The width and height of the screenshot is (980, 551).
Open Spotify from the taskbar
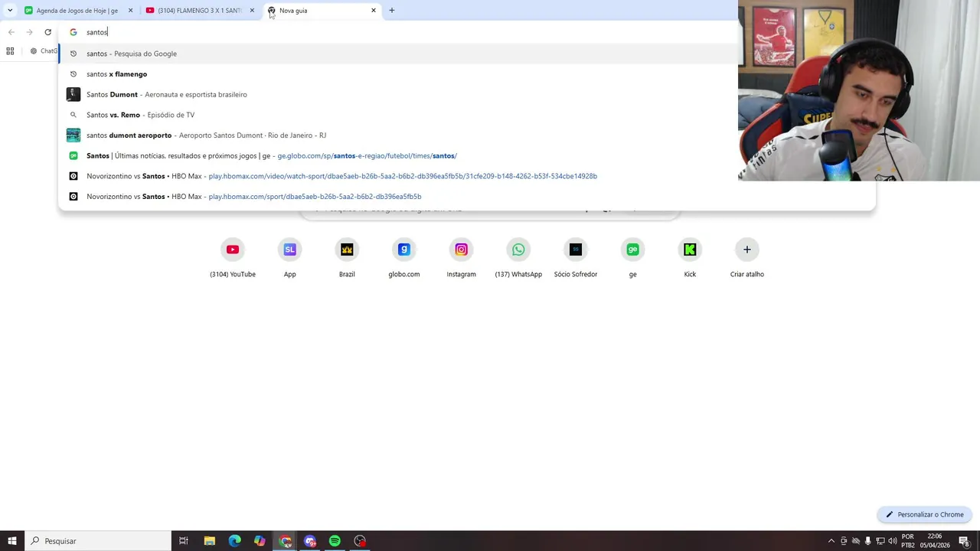pyautogui.click(x=335, y=541)
